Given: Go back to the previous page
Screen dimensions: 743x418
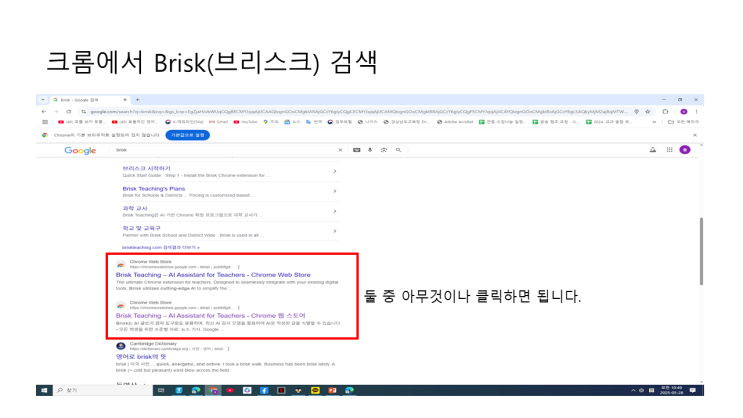Looking at the screenshot, I should (44, 112).
